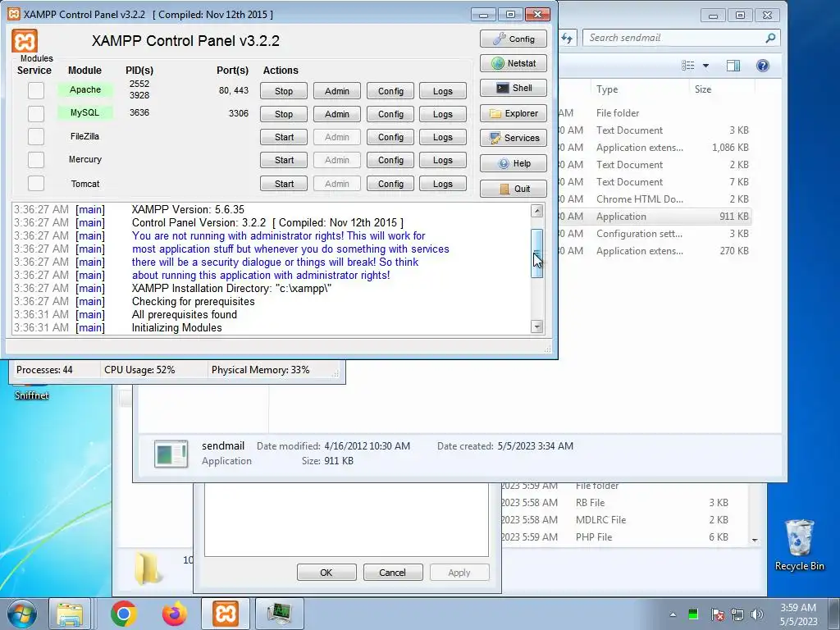Open Netstat from the XAMPP side buttons
The height and width of the screenshot is (630, 840).
click(x=514, y=63)
